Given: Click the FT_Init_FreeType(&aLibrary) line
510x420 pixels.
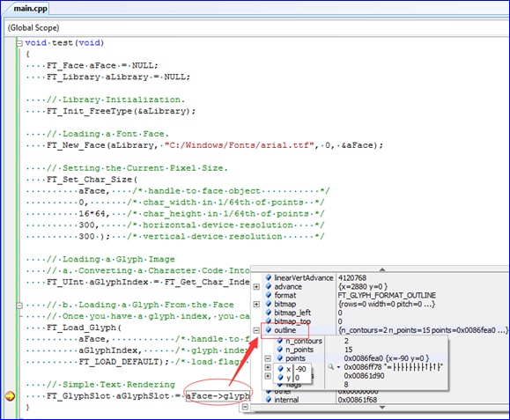Looking at the screenshot, I should point(121,111).
